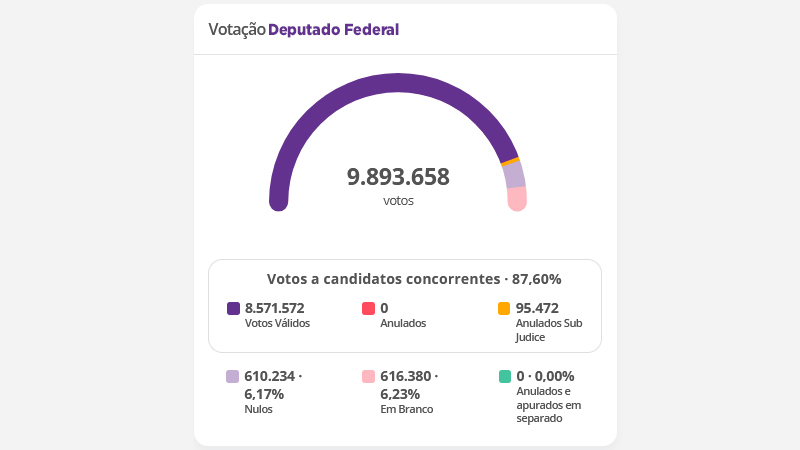Click the pink Em Branco legend swatch
Image resolution: width=800 pixels, height=450 pixels.
point(368,377)
